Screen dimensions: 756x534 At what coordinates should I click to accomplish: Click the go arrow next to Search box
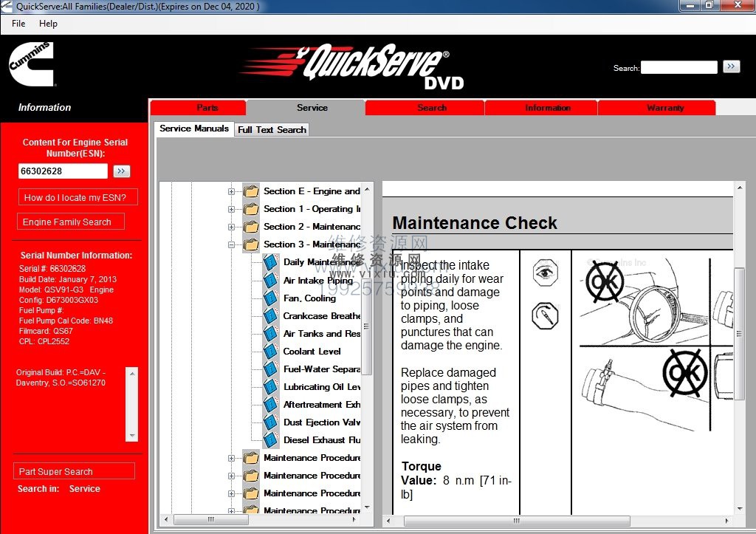731,66
